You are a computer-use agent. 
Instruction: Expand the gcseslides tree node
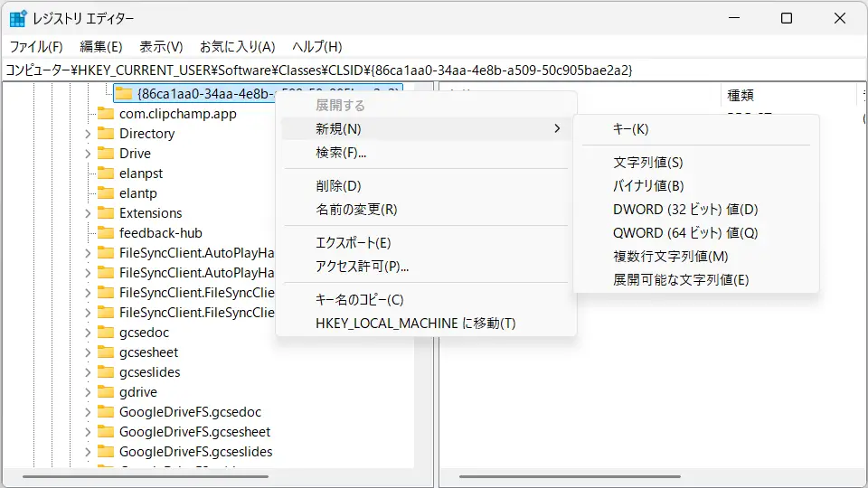[x=88, y=372]
